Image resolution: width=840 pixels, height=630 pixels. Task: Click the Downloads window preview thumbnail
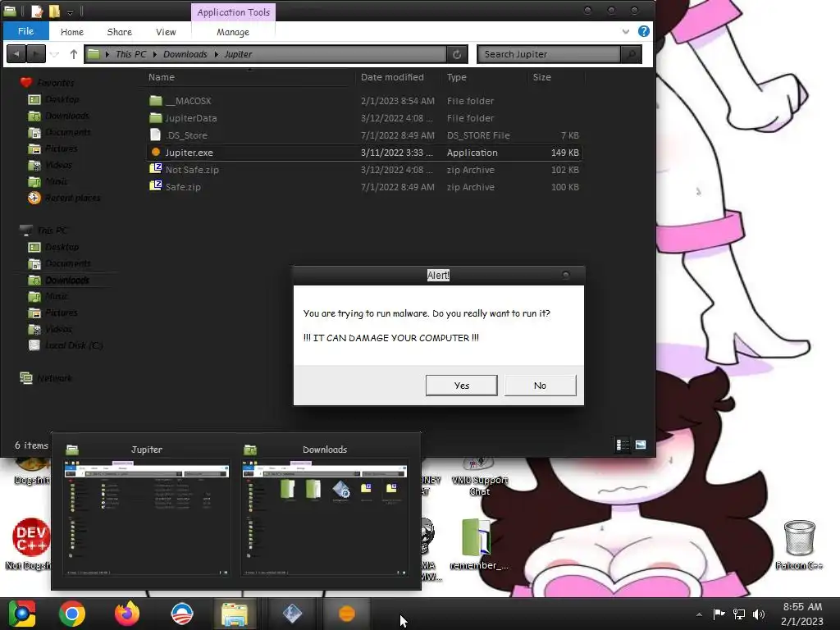coord(325,518)
